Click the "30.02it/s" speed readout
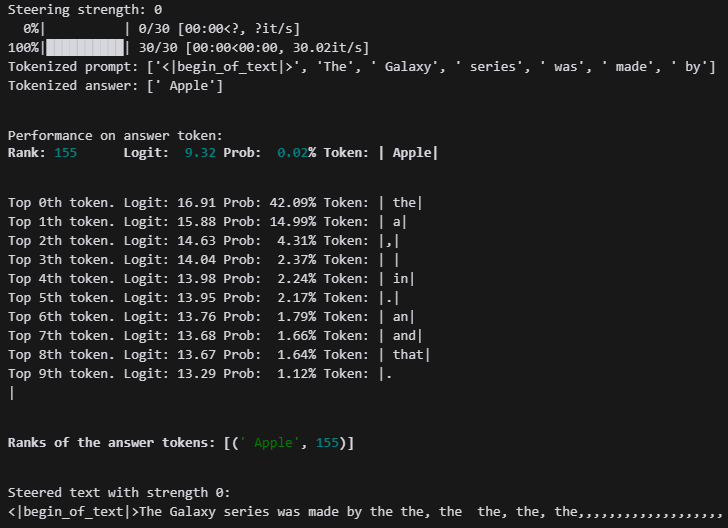Viewport: 728px width, 528px height. tap(331, 48)
